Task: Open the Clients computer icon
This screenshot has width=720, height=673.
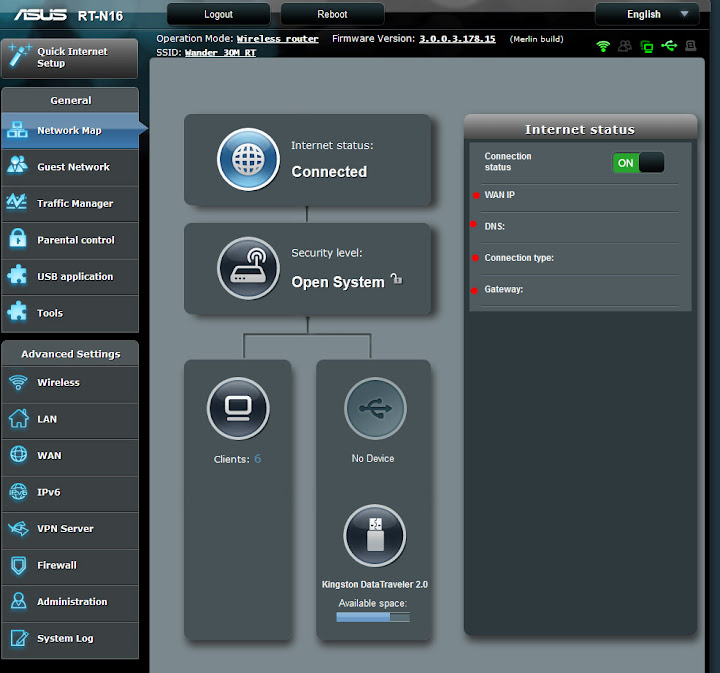Action: pyautogui.click(x=238, y=408)
